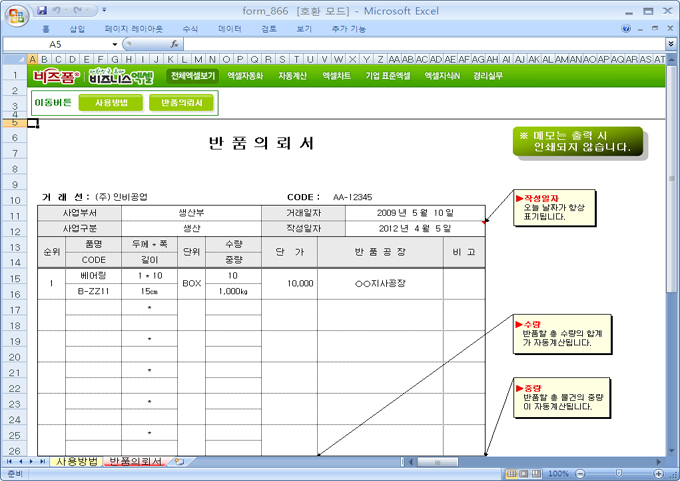Select the unit price cell 10,000

tap(289, 284)
